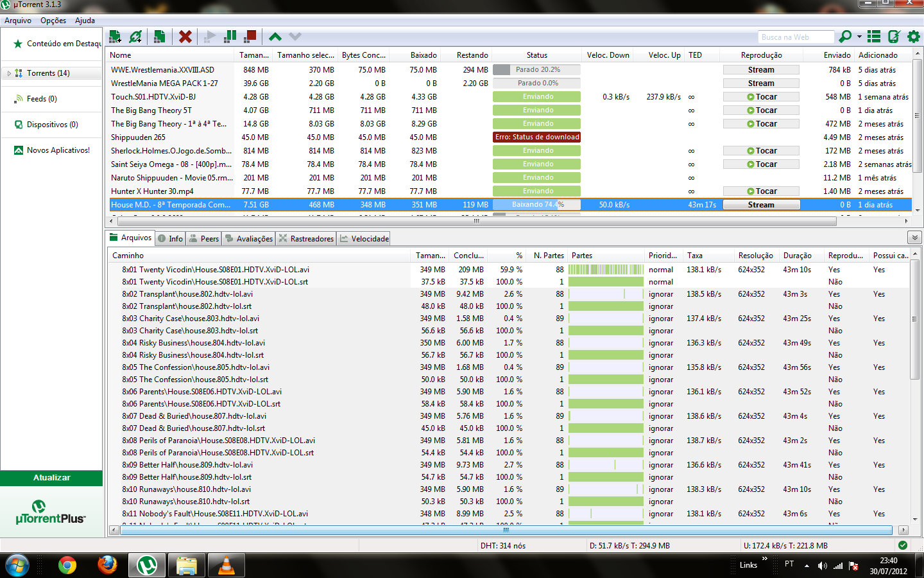The height and width of the screenshot is (578, 924).
Task: Click the Create New Torrent icon
Action: click(160, 37)
